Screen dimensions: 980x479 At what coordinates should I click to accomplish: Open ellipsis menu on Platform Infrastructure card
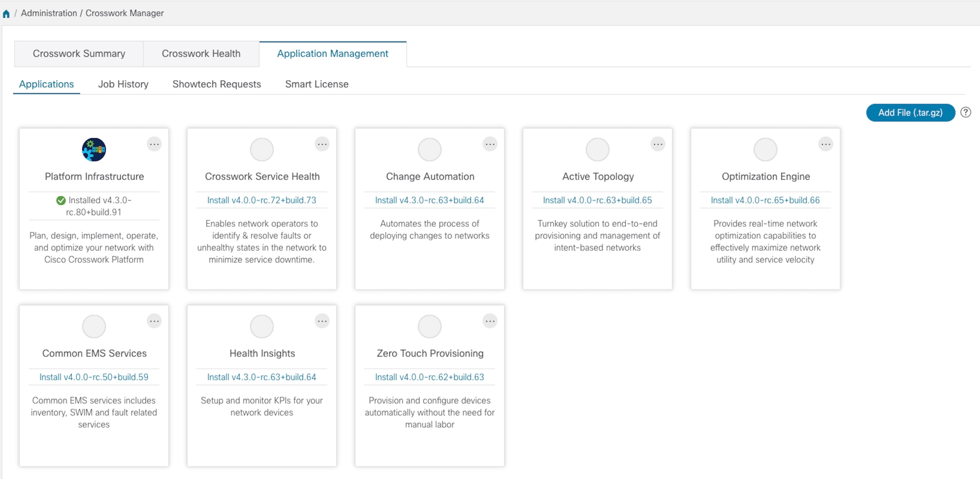pos(154,144)
